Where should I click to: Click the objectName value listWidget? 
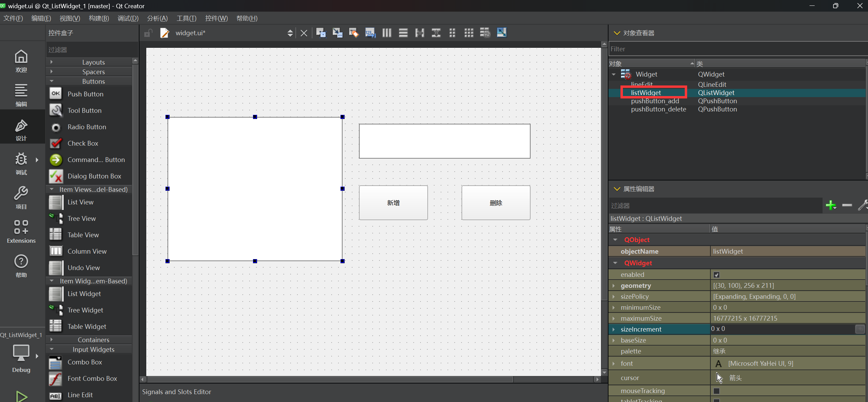788,251
